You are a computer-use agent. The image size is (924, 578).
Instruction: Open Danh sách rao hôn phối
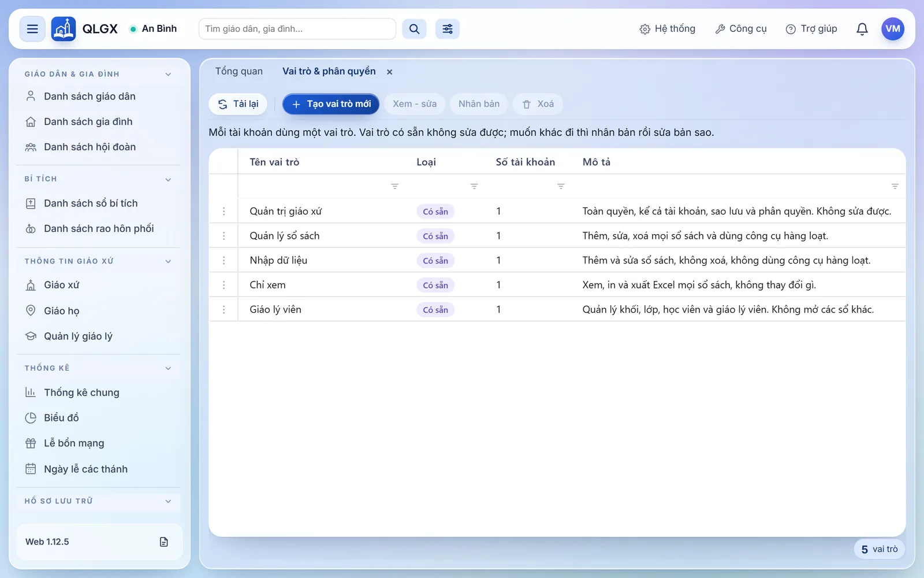click(x=99, y=229)
